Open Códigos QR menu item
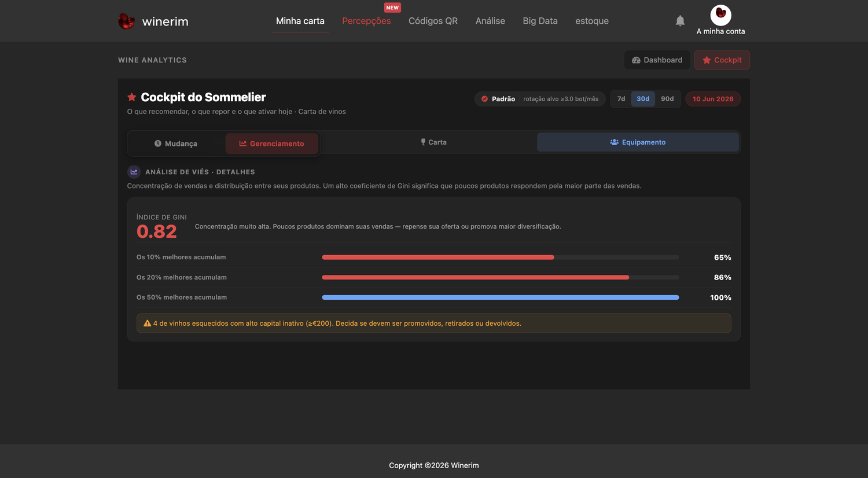 click(x=433, y=21)
